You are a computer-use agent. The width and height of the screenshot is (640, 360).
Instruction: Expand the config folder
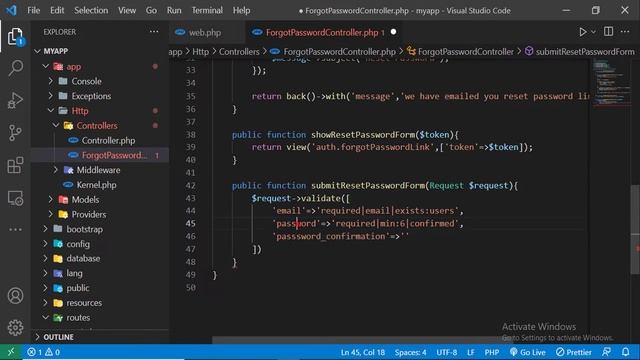(46, 244)
